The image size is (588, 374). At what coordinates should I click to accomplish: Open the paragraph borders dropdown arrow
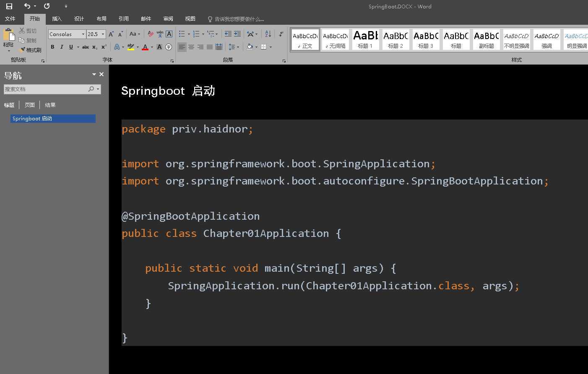[271, 47]
